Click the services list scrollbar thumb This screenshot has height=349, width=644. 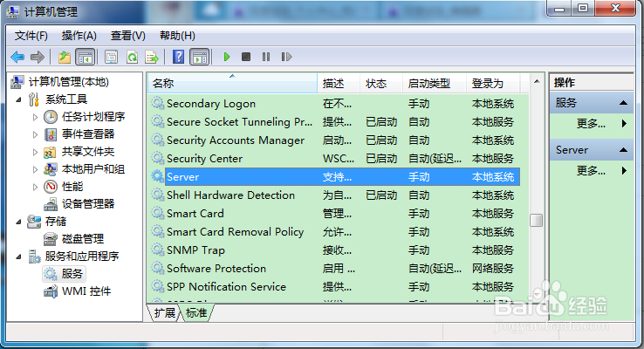point(537,220)
